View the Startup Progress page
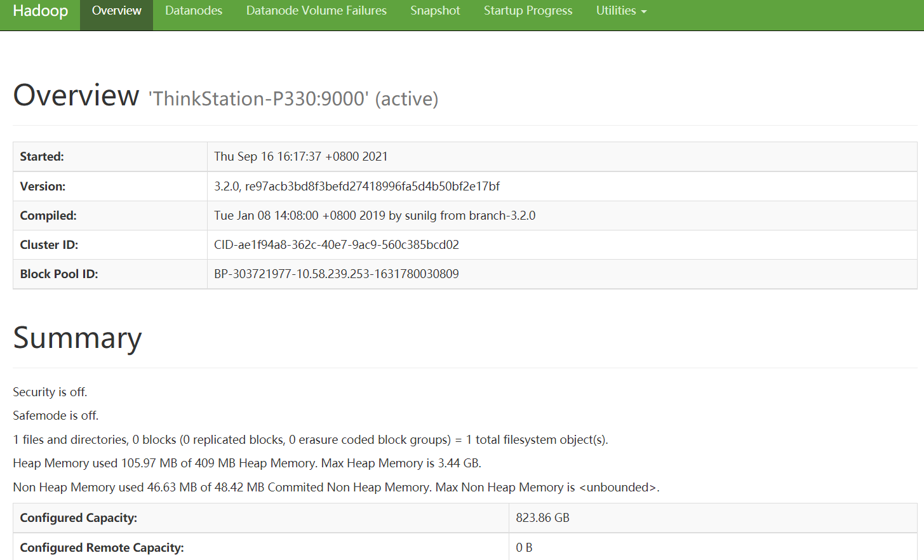The width and height of the screenshot is (924, 560). [x=528, y=10]
